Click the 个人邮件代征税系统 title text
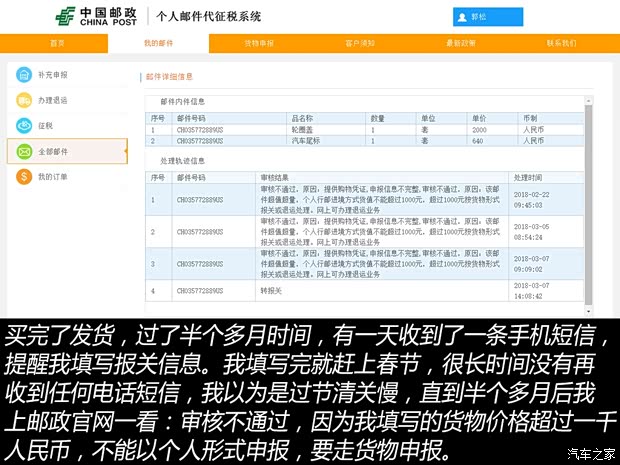 pyautogui.click(x=208, y=17)
